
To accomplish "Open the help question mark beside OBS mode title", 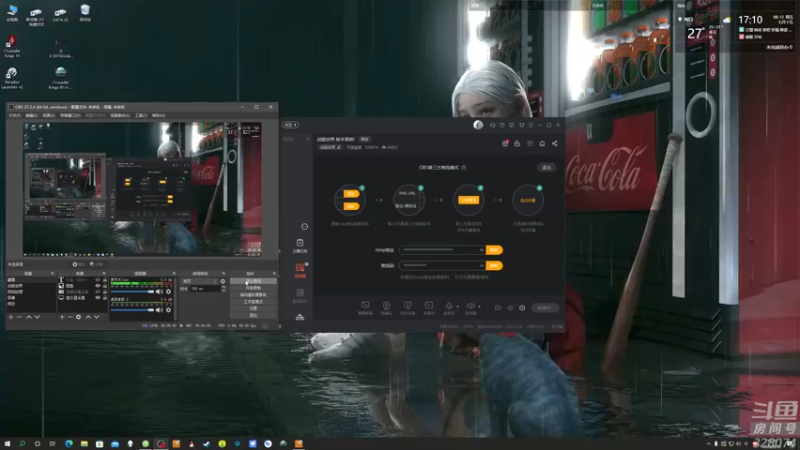I will (x=464, y=167).
